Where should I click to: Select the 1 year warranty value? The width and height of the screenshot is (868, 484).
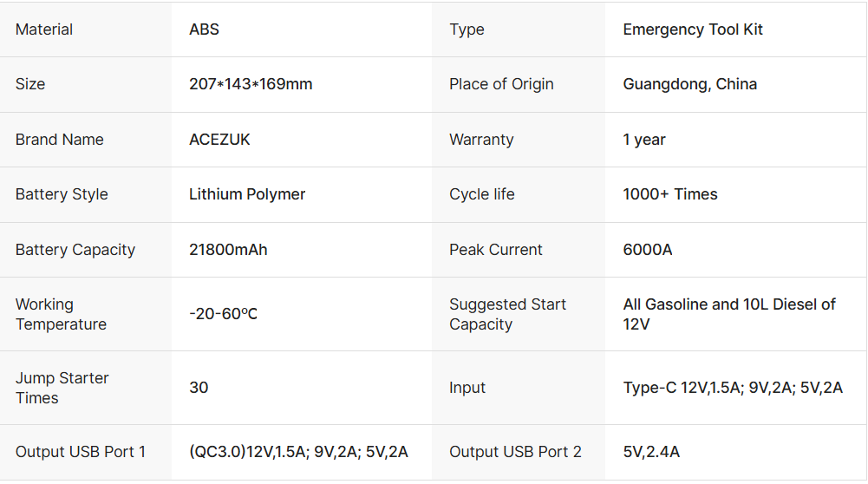644,140
